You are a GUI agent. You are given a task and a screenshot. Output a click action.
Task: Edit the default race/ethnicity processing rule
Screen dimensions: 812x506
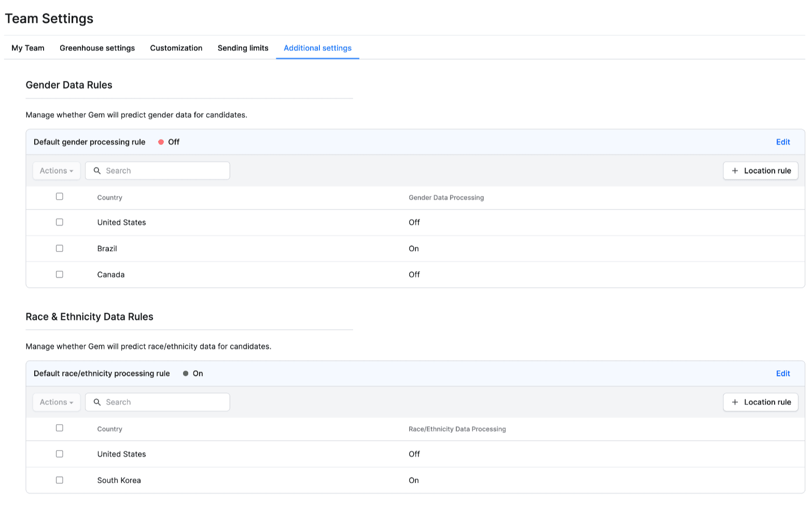(x=782, y=374)
